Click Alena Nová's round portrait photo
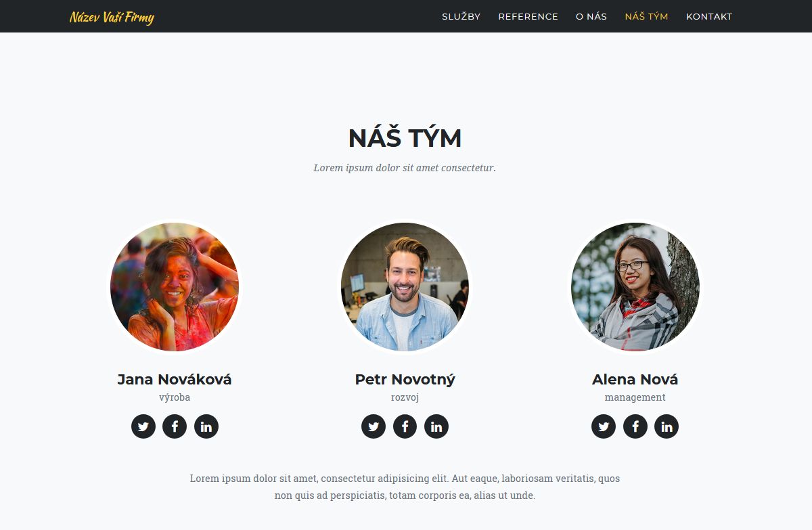 (635, 287)
